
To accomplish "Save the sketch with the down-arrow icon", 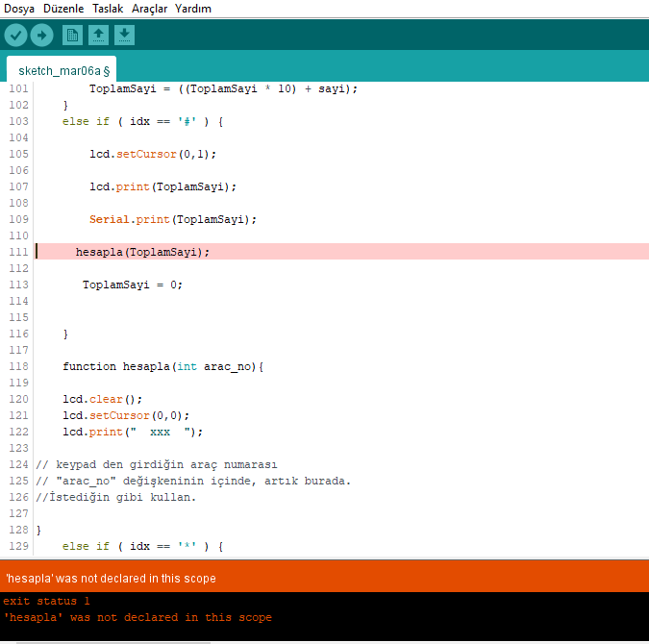I will pos(124,36).
